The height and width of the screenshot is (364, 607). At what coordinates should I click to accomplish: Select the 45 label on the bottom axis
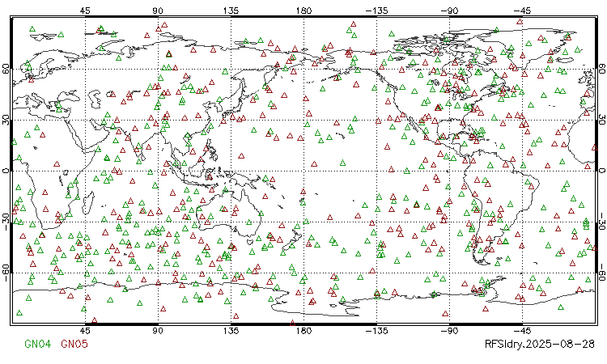pyautogui.click(x=86, y=331)
